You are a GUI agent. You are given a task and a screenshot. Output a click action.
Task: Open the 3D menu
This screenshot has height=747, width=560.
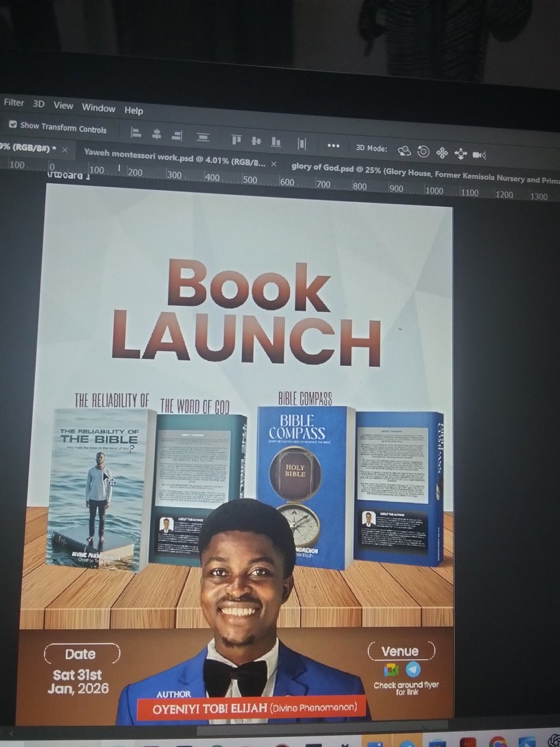point(39,105)
